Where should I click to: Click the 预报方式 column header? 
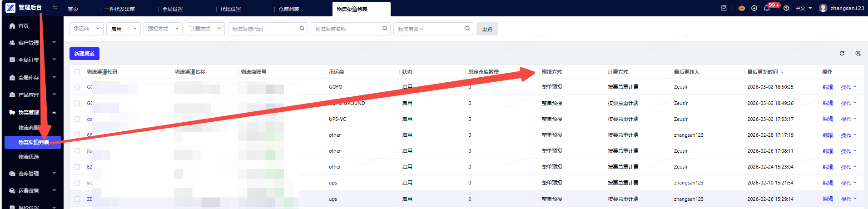[551, 72]
